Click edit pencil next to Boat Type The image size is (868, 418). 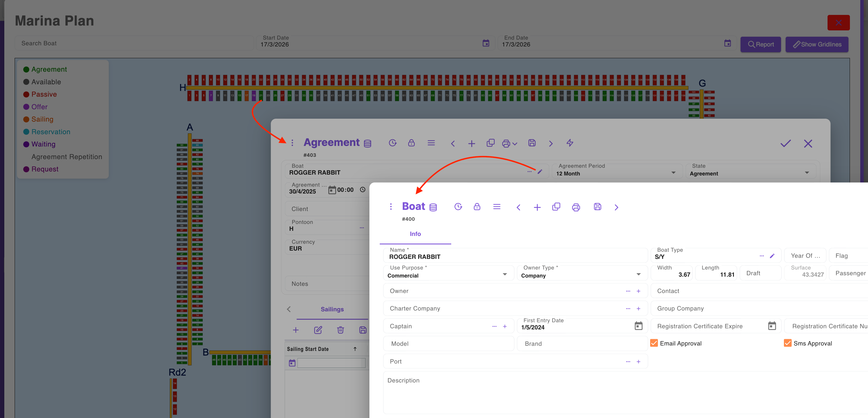point(772,256)
